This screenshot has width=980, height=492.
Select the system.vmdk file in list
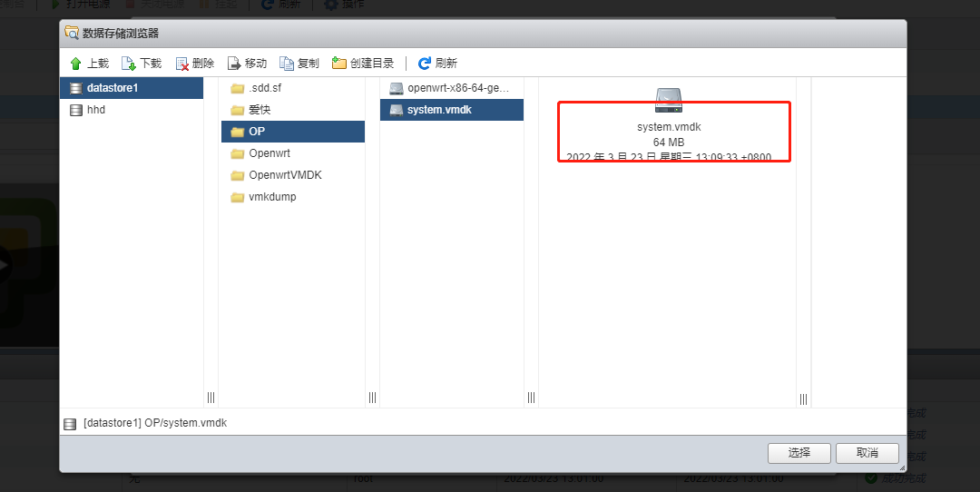(x=439, y=110)
